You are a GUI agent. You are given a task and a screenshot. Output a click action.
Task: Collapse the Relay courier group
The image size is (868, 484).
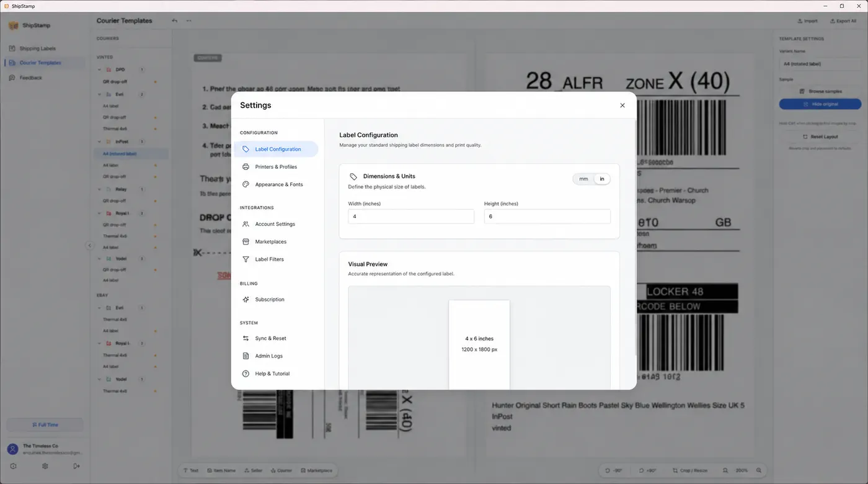(100, 189)
